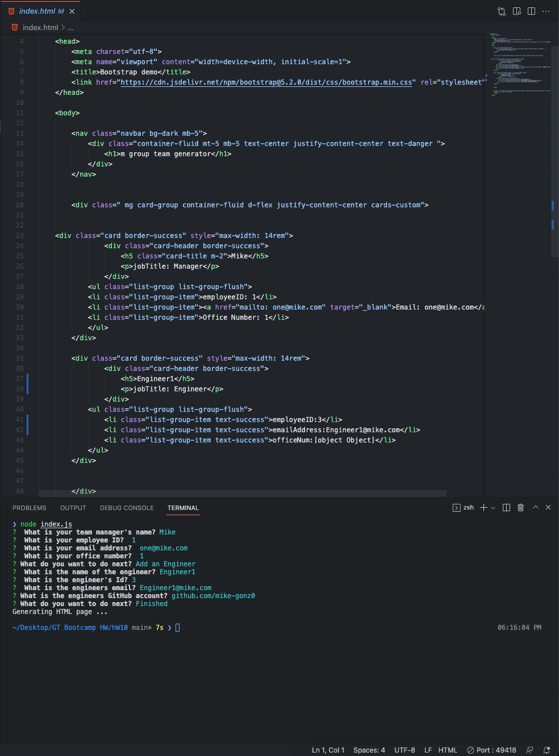Open the editor More Actions ellipsis menu

(x=545, y=11)
